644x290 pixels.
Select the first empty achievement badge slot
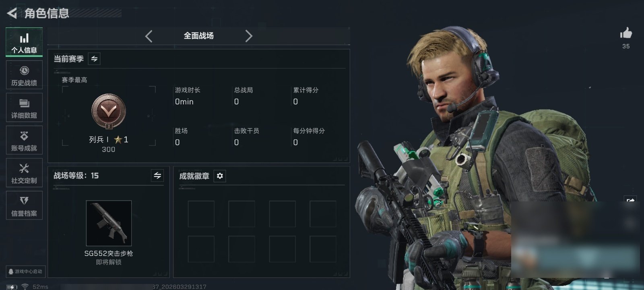tap(201, 214)
